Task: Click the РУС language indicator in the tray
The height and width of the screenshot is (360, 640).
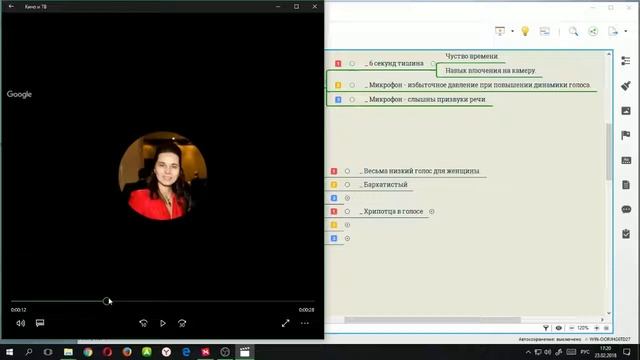Action: [x=585, y=352]
